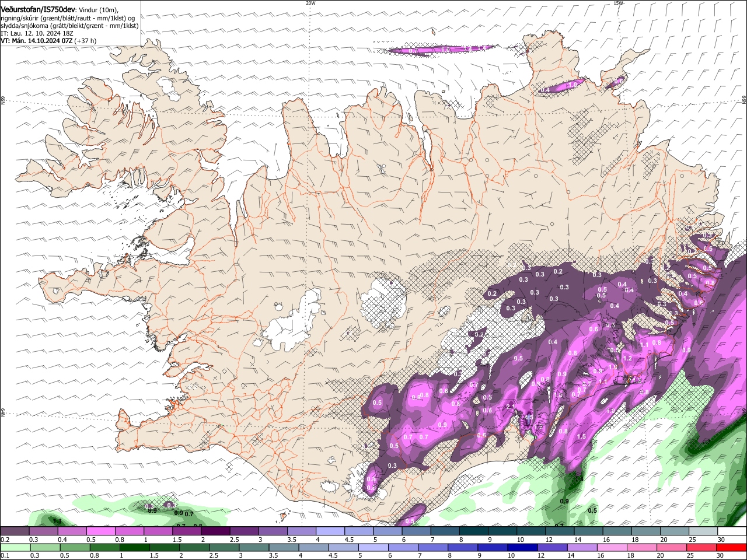Select the bottom-row legend swatch for 25–30
Viewport: 747px width, 560px height.
click(702, 548)
